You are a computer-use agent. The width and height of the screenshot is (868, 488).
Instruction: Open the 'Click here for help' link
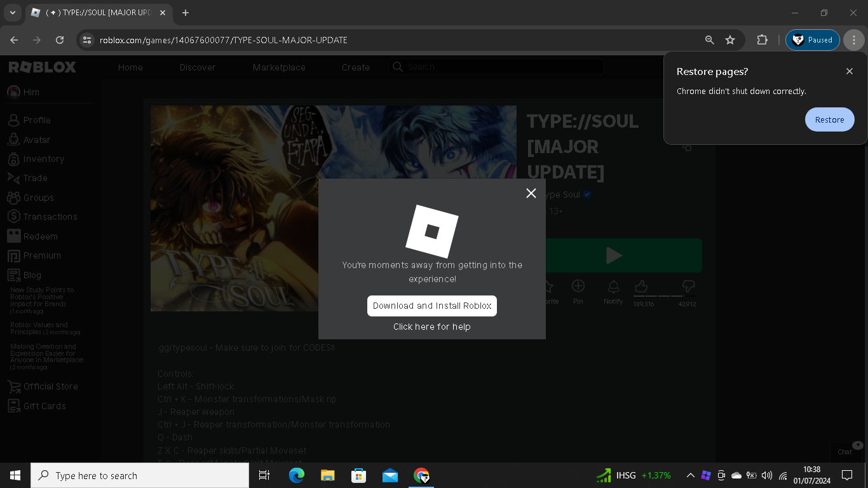coord(432,327)
